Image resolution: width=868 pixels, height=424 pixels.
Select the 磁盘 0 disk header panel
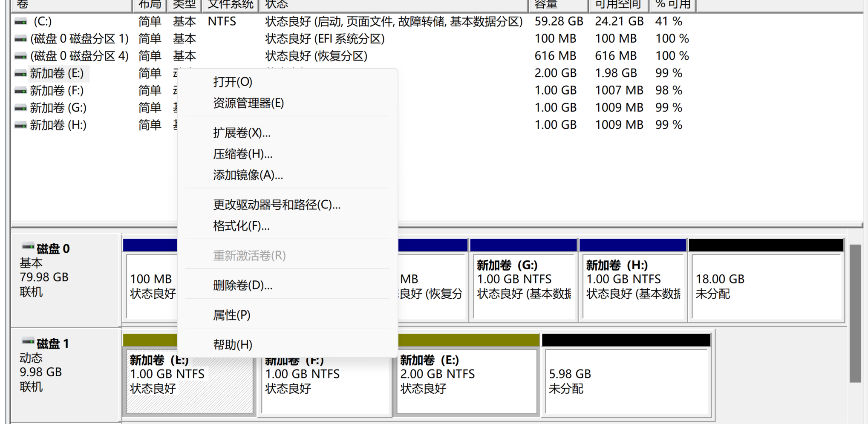tap(66, 280)
